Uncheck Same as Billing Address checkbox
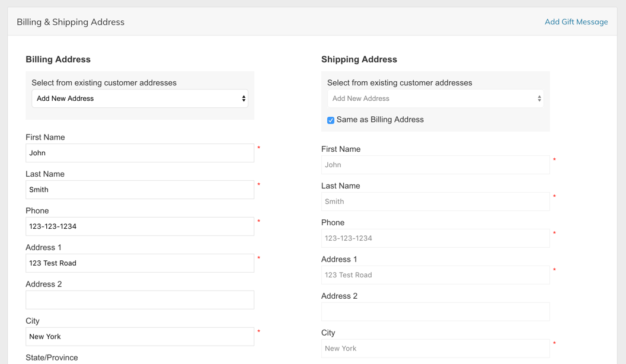Viewport: 626px width, 364px height. [331, 120]
